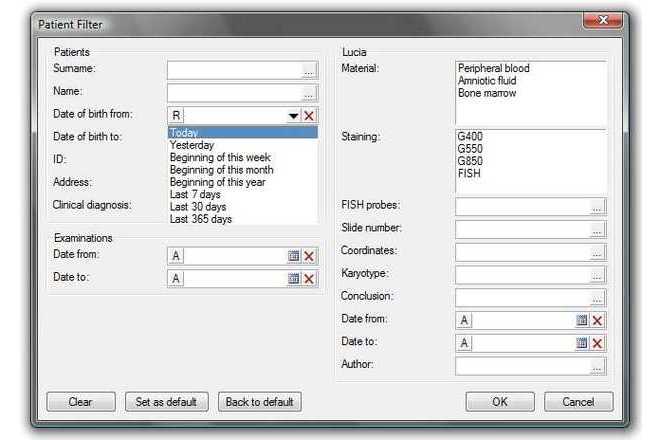Choose 'Last 30 days' in the dropdown list

pos(200,206)
